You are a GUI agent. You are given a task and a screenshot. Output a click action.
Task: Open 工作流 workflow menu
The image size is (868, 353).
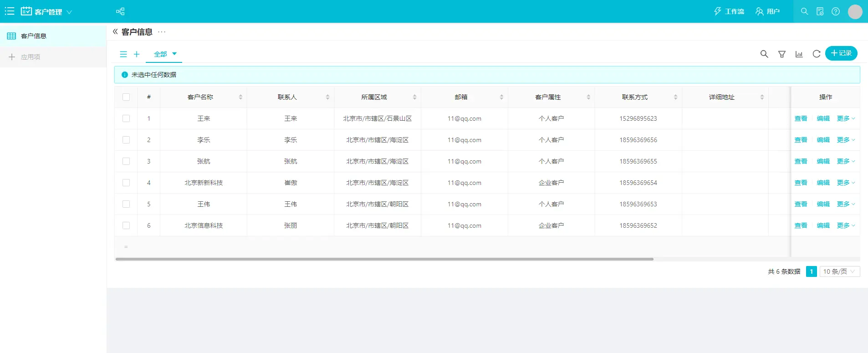click(729, 11)
